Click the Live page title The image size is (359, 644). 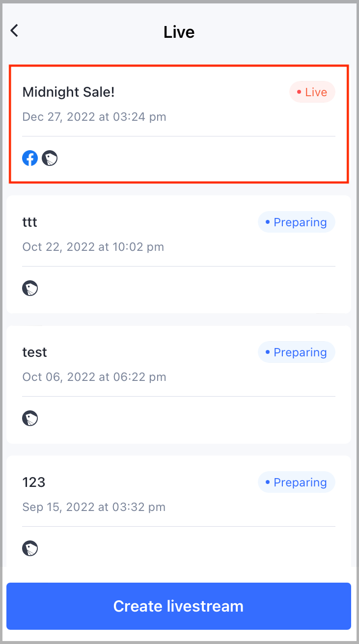click(x=179, y=32)
